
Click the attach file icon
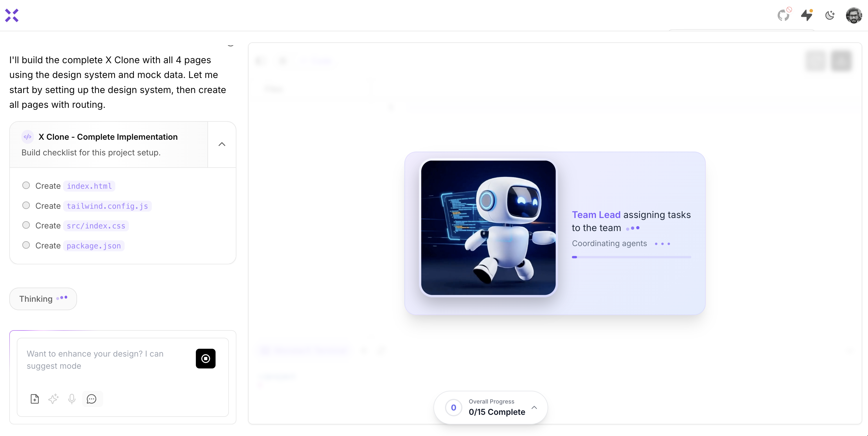(x=35, y=399)
